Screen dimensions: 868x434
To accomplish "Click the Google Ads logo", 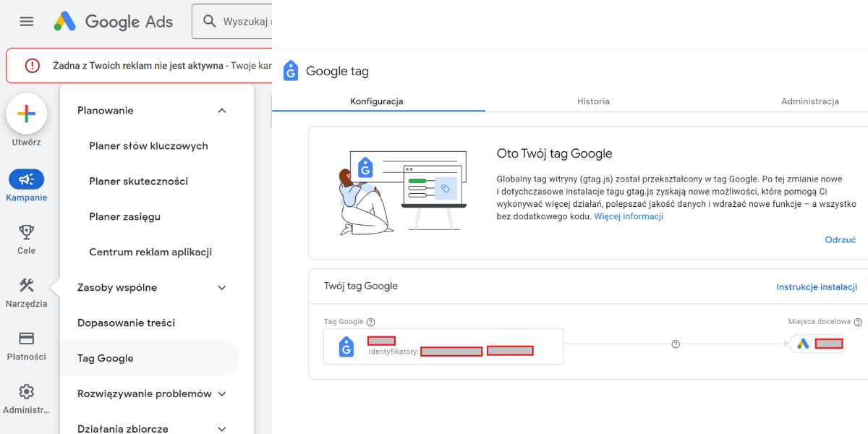I will pos(114,22).
